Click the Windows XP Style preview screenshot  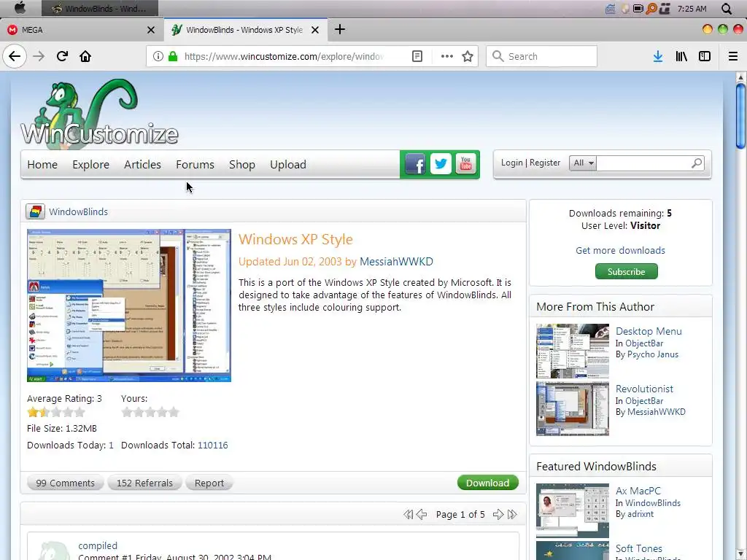129,306
